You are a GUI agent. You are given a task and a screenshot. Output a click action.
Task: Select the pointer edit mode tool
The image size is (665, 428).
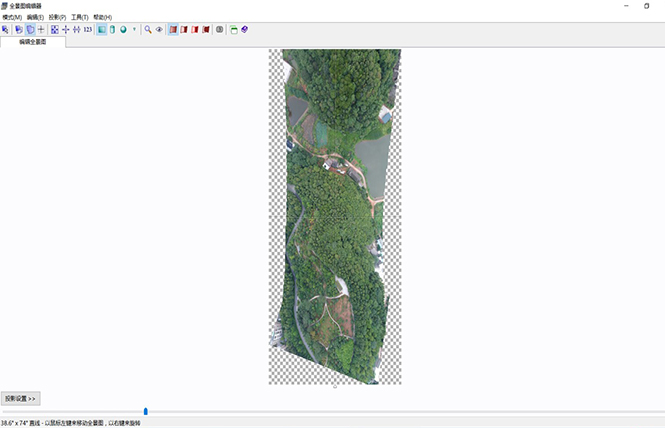point(5,30)
